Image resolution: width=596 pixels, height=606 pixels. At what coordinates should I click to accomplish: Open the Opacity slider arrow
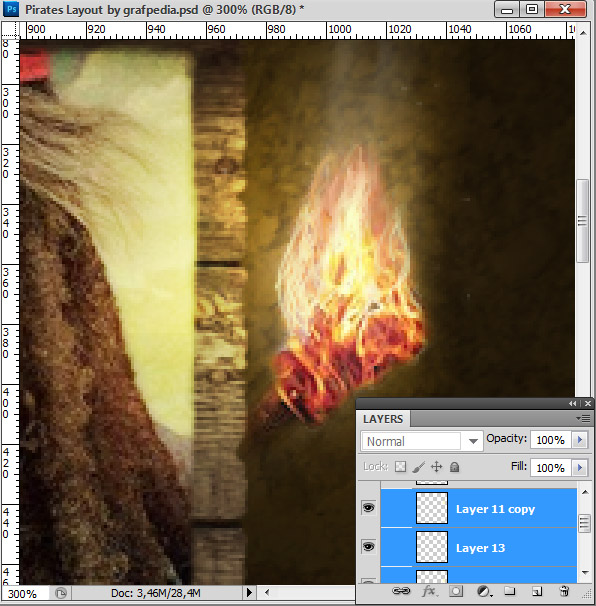[580, 440]
